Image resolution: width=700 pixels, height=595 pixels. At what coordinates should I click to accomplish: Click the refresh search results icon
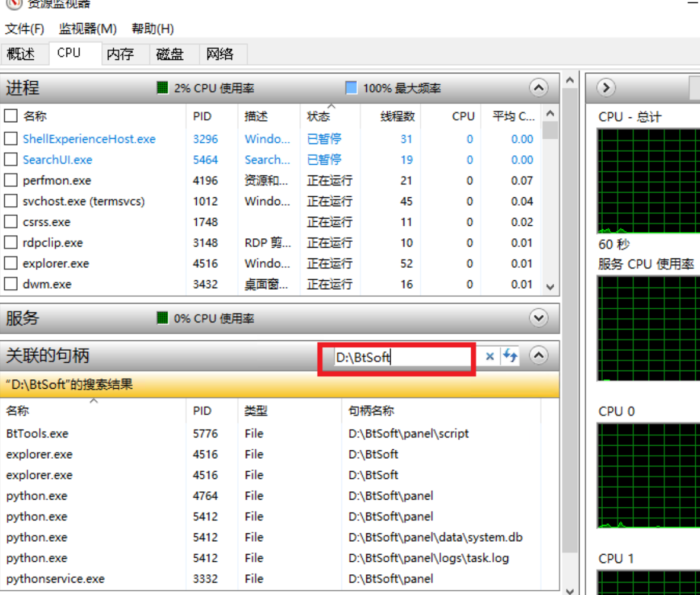[510, 356]
